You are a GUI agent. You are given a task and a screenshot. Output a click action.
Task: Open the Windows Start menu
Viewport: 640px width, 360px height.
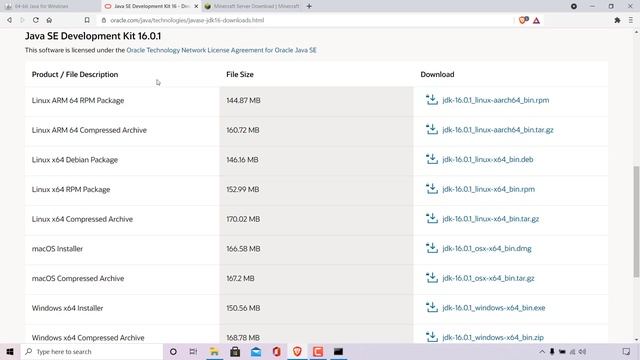pos(10,351)
